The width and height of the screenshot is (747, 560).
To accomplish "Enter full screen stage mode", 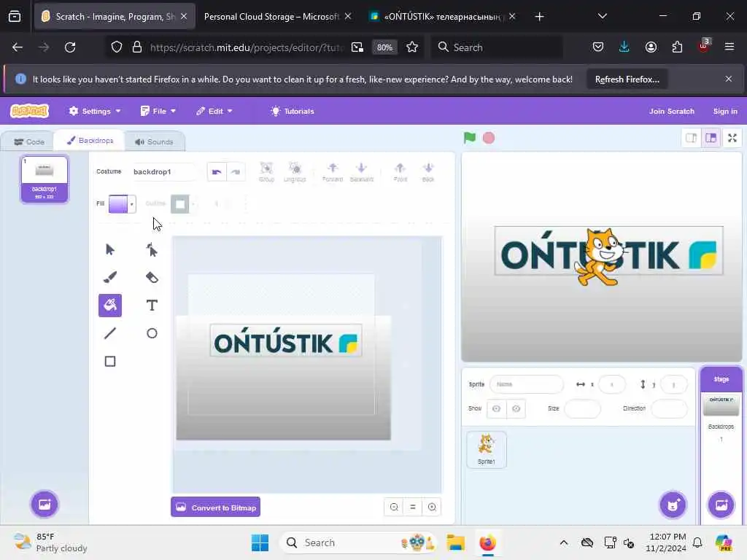I will pyautogui.click(x=732, y=138).
